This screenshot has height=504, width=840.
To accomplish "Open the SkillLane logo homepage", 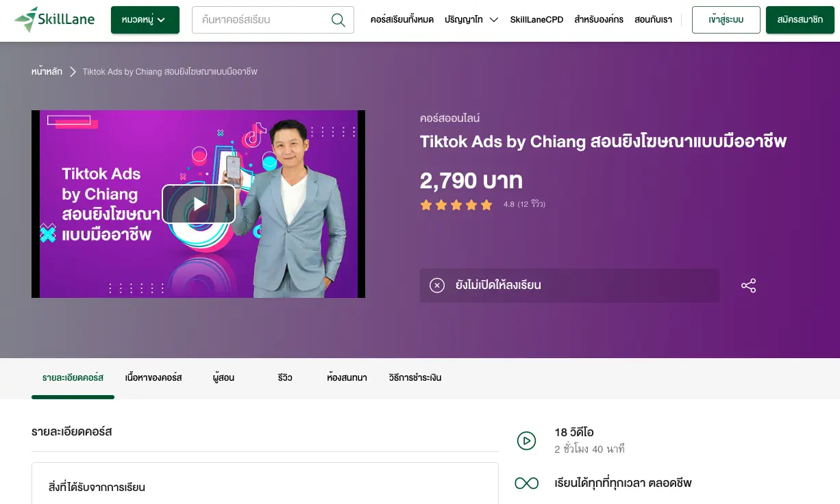I will 55,20.
